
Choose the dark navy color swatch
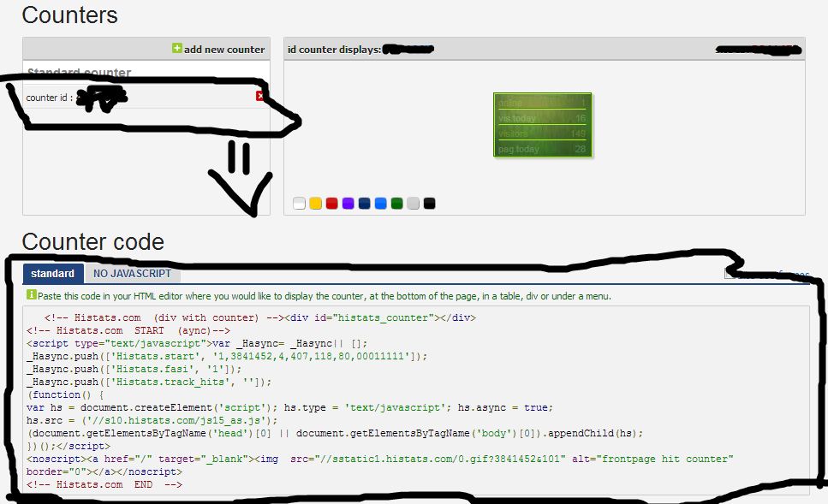365,204
